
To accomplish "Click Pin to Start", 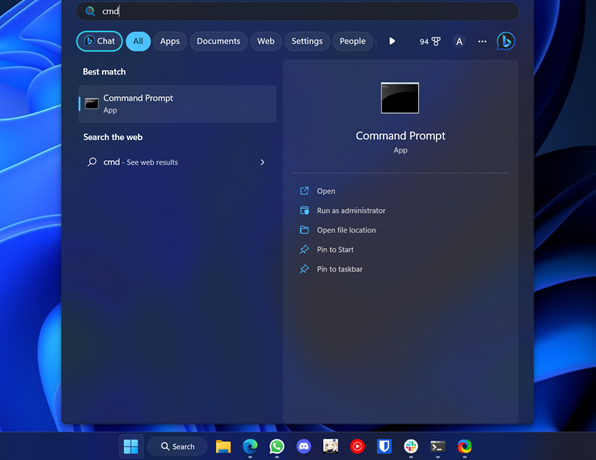I will pyautogui.click(x=335, y=249).
